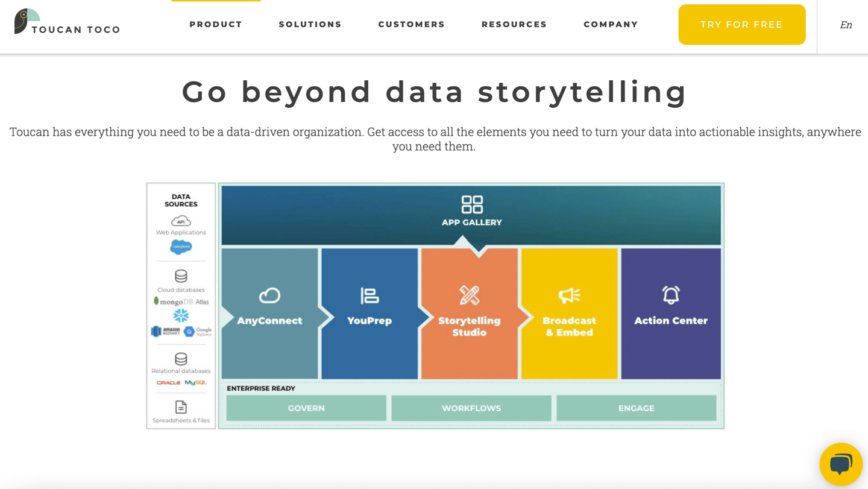Open the En language selector
This screenshot has width=868, height=489.
(x=846, y=25)
